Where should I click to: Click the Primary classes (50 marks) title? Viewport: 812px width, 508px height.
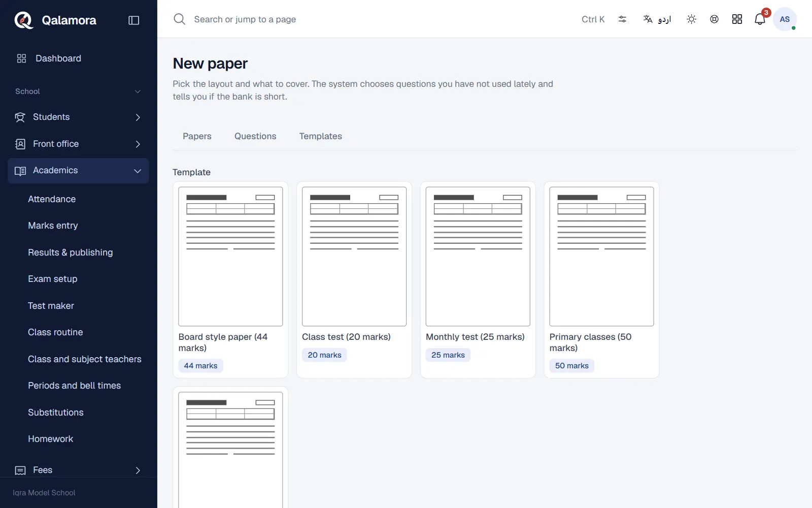591,342
